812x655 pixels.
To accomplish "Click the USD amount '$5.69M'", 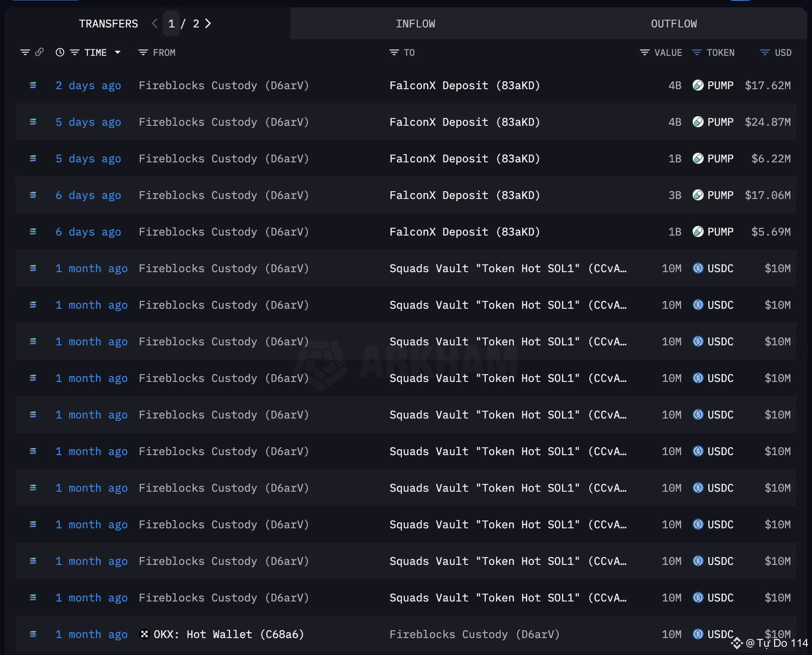I will tap(771, 232).
